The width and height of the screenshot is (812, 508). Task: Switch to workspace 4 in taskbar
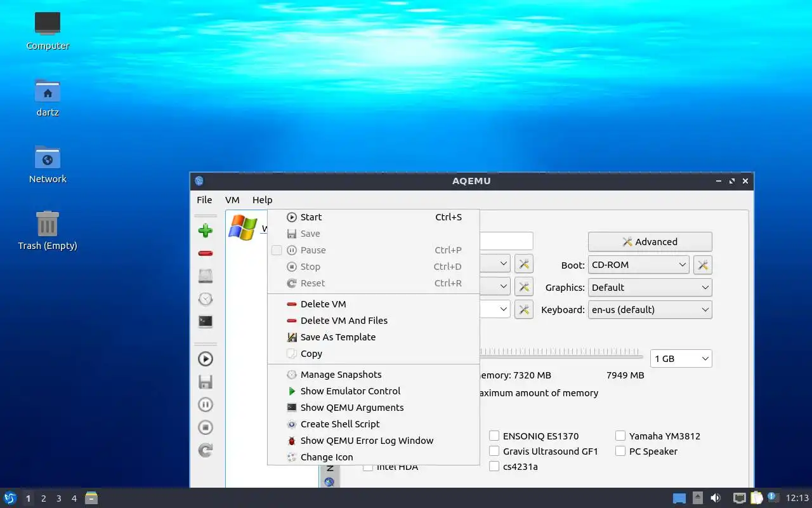point(74,498)
